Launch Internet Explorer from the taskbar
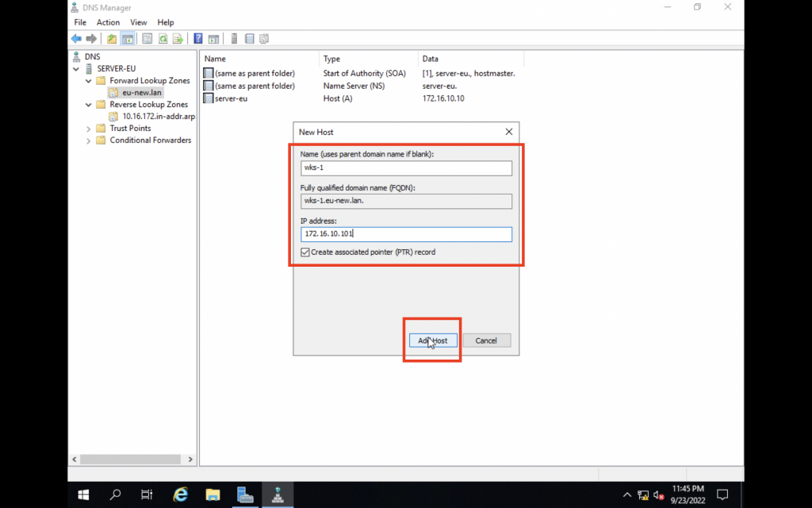The width and height of the screenshot is (812, 508). click(x=180, y=495)
